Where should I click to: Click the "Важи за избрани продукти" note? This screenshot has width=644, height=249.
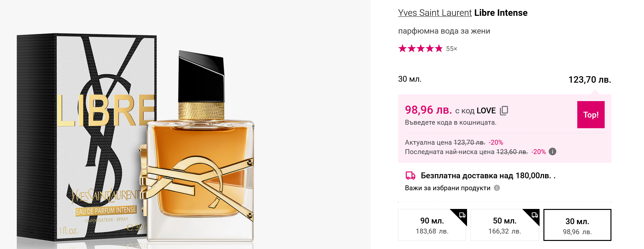pos(447,188)
